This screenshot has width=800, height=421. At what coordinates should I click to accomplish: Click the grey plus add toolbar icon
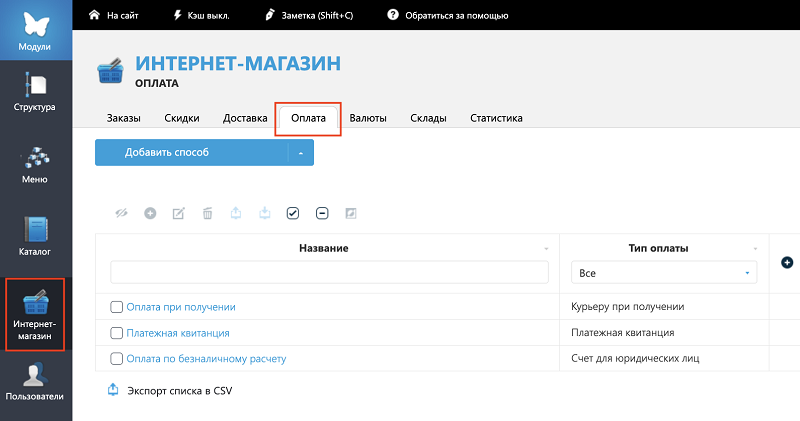point(150,213)
